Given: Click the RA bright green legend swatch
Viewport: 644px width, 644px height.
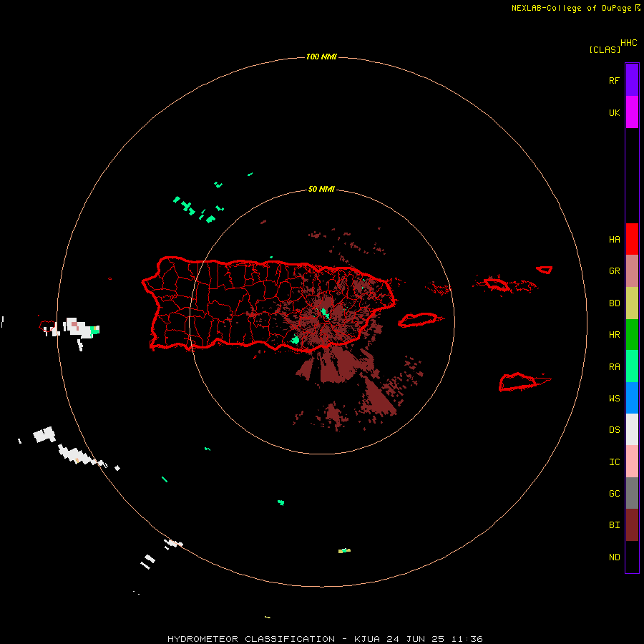Looking at the screenshot, I should click(632, 366).
